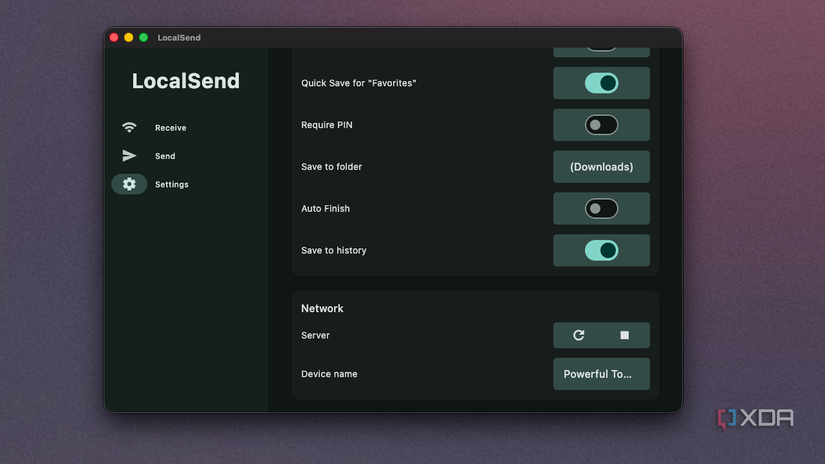Restart the server with refresh icon

578,335
